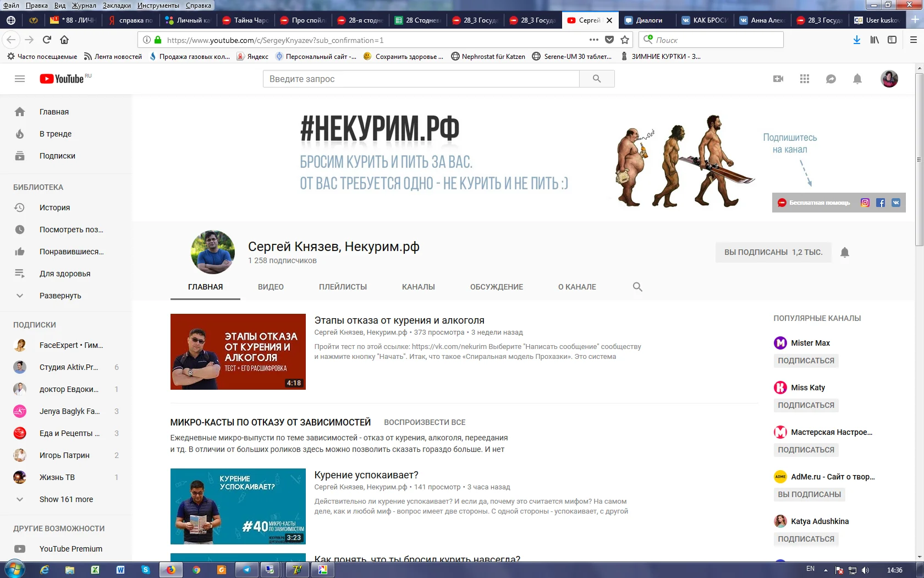The width and height of the screenshot is (924, 578).
Task: Open the Файл menu
Action: pos(11,6)
